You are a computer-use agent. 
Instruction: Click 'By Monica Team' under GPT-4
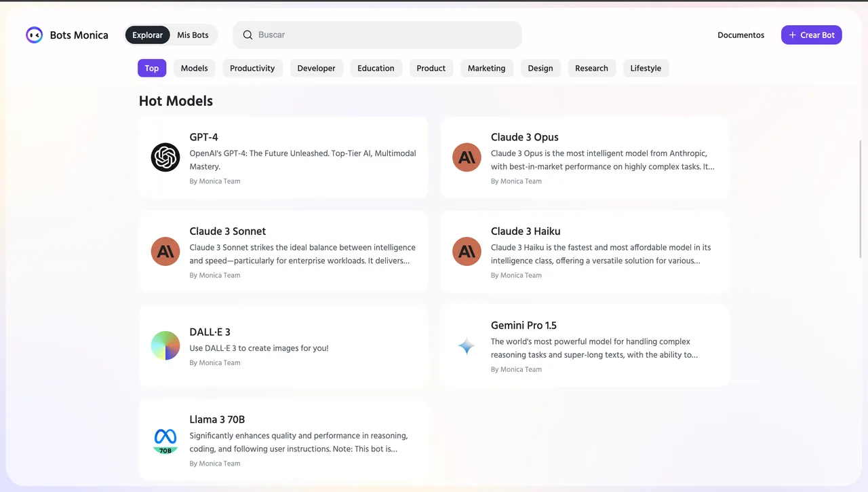(215, 181)
